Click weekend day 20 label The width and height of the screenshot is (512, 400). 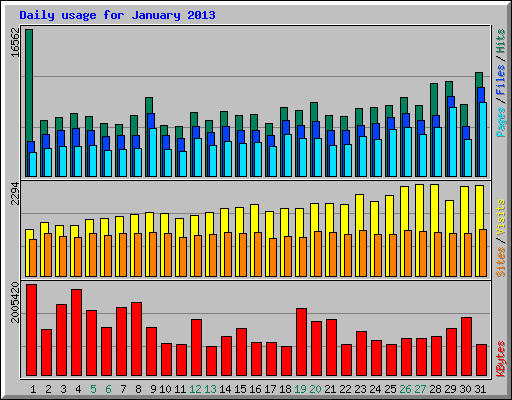(315, 389)
